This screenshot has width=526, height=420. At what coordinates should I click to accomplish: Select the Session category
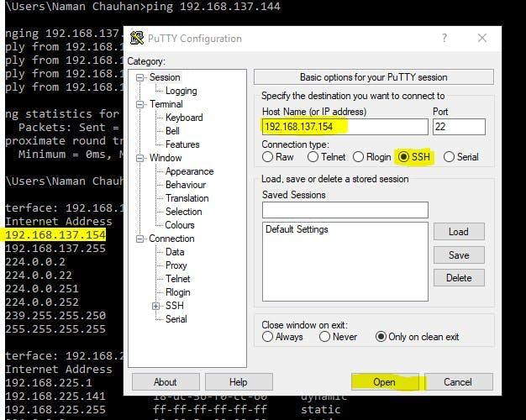pos(165,77)
